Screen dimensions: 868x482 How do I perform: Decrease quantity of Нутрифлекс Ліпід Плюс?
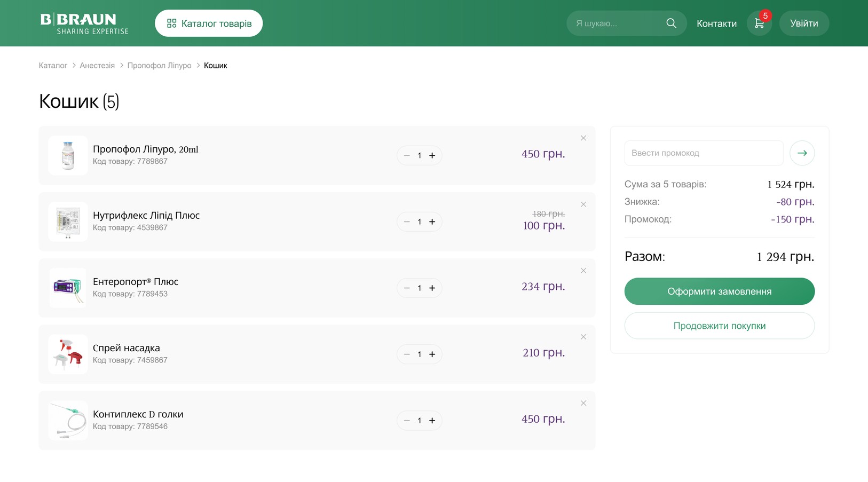407,222
